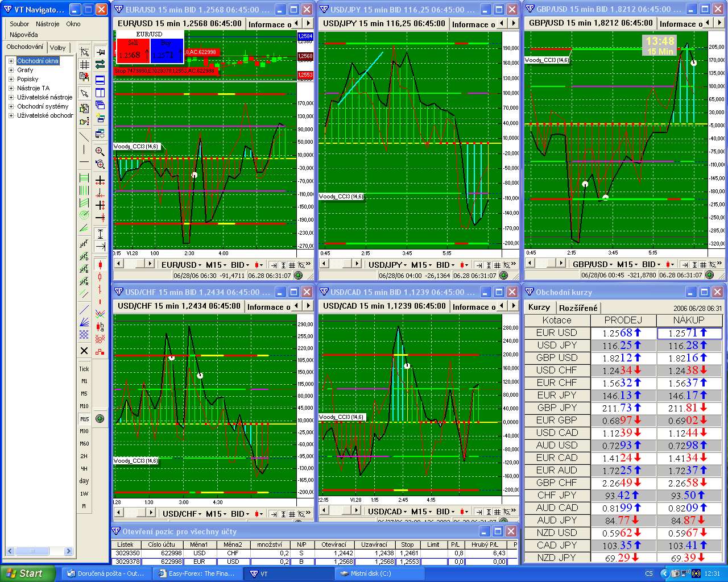Select the horizontal line drawing tool
This screenshot has height=582, width=728.
click(x=84, y=163)
